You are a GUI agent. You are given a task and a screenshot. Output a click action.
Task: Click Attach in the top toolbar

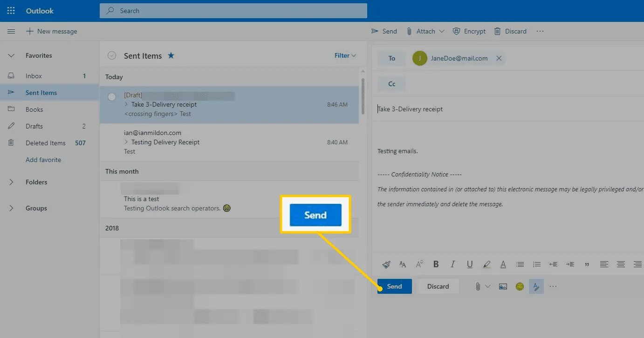tap(421, 31)
